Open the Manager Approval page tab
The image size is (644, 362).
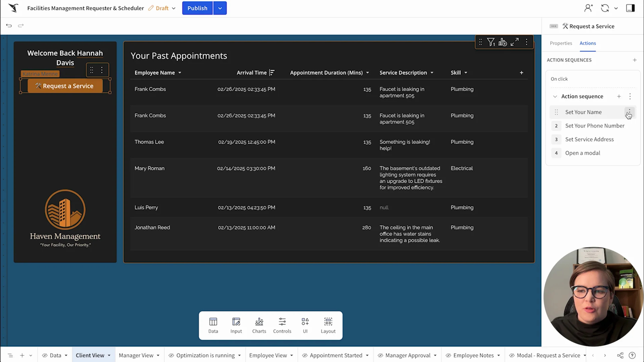(x=408, y=355)
